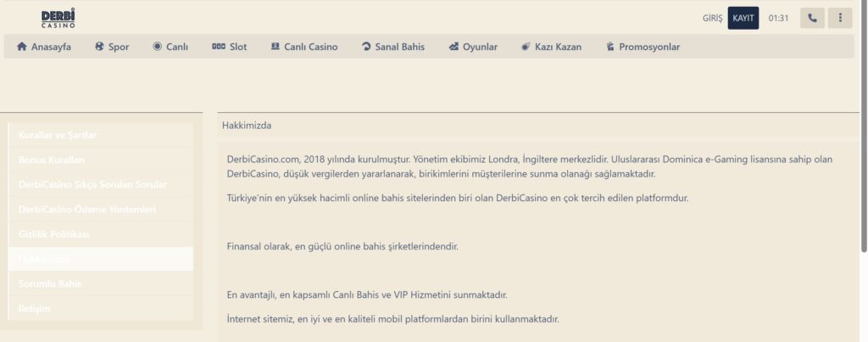Open İletişim in sidebar
Image resolution: width=868 pixels, height=342 pixels.
101,308
